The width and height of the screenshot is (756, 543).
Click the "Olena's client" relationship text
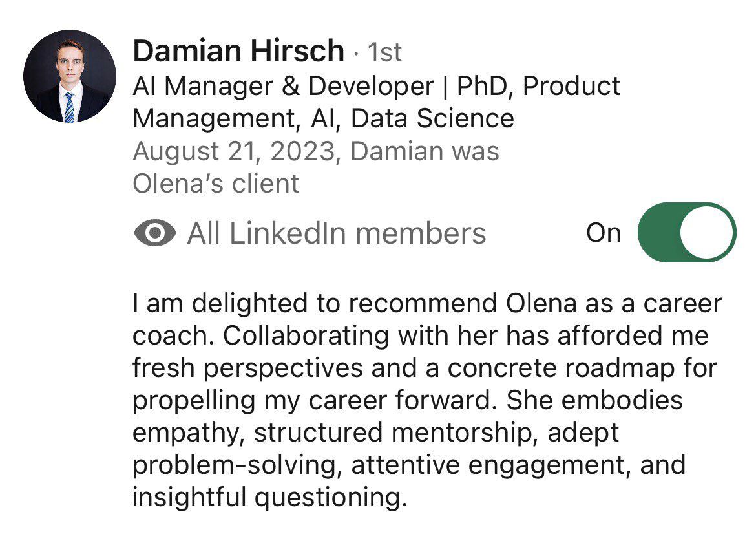tap(216, 184)
